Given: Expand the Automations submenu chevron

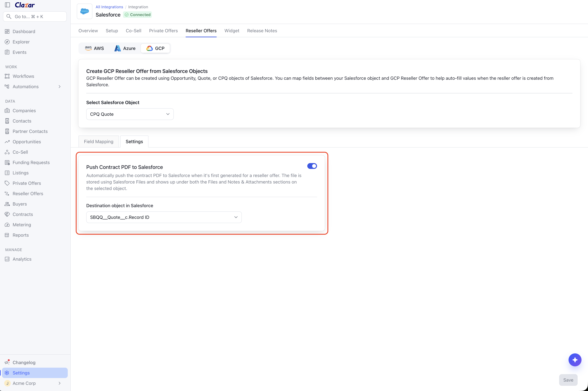Looking at the screenshot, I should click(x=60, y=87).
